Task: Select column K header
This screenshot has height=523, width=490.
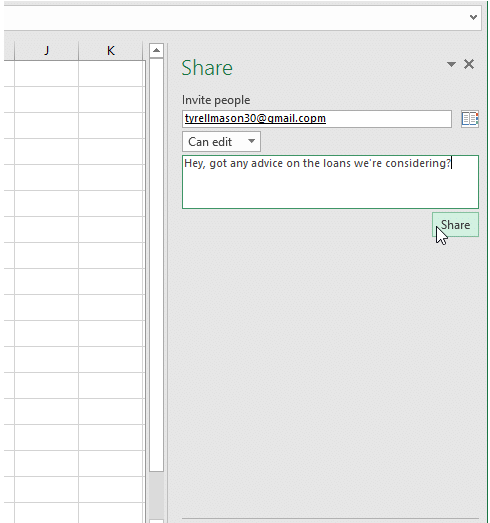Action: 111,51
